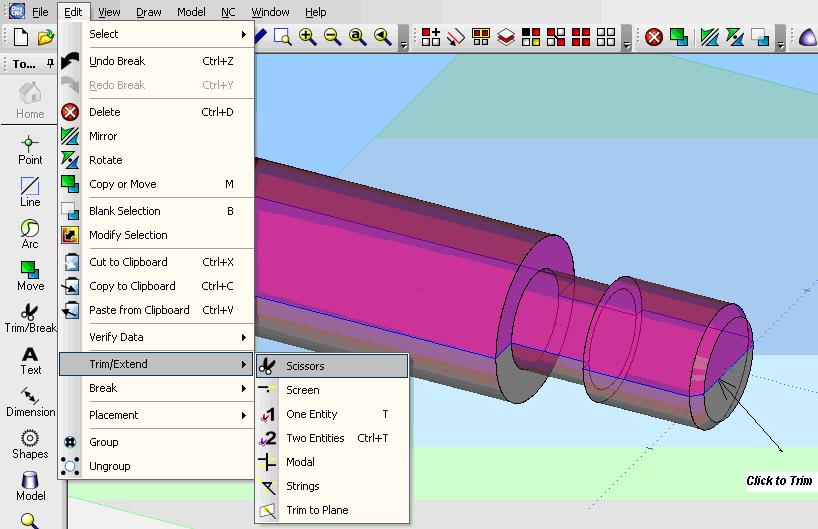Screen dimensions: 818x529
Task: Pin the toolbox panel with pushpin
Action: pyautogui.click(x=49, y=64)
